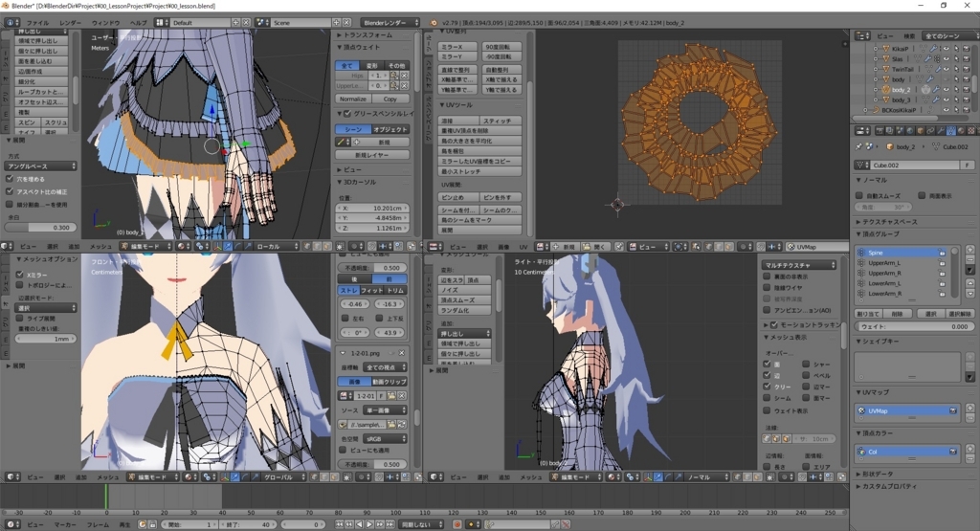Collapse the Normals panel in properties

[x=871, y=180]
